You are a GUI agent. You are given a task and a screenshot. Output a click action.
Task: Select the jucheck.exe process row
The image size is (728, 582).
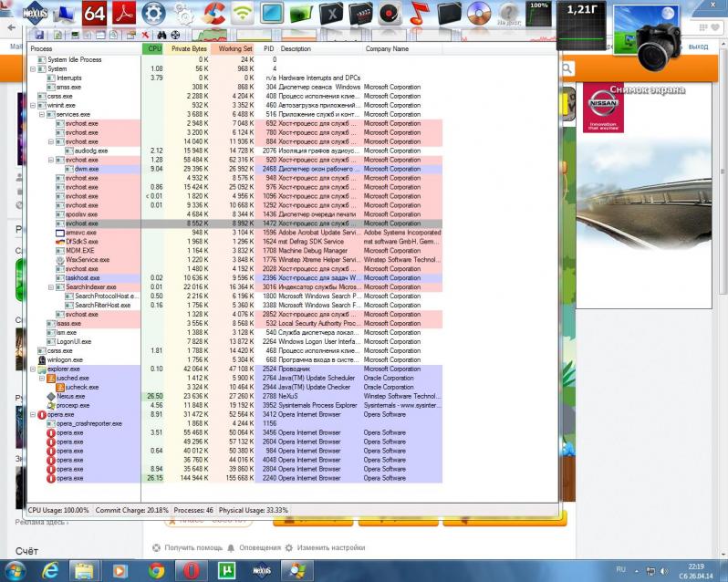click(234, 387)
